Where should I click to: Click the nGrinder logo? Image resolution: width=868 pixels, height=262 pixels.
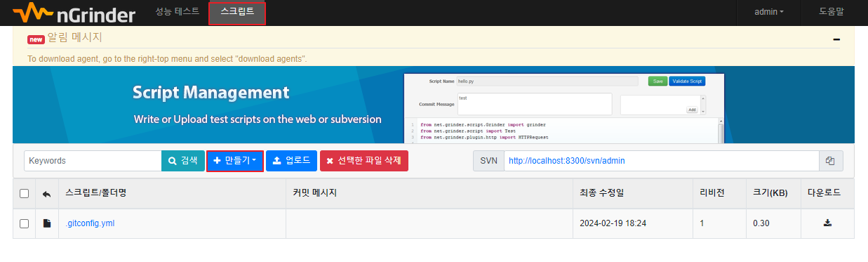point(73,12)
